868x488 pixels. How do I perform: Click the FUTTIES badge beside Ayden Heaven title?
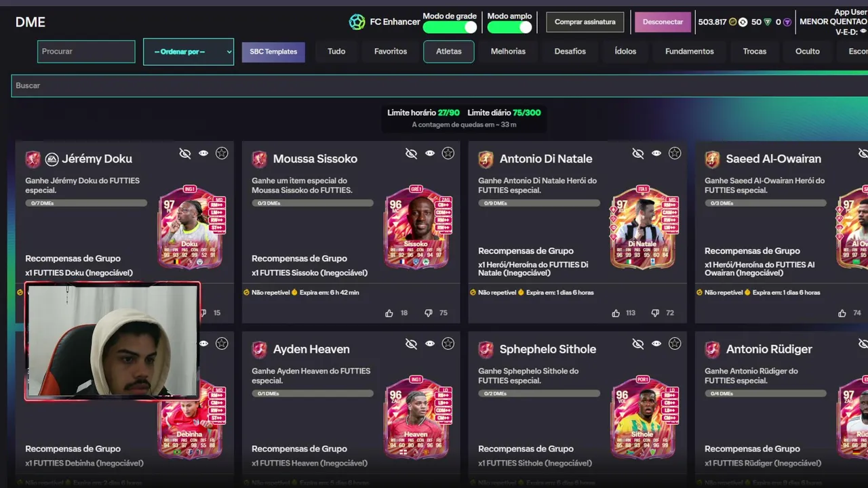pyautogui.click(x=260, y=350)
